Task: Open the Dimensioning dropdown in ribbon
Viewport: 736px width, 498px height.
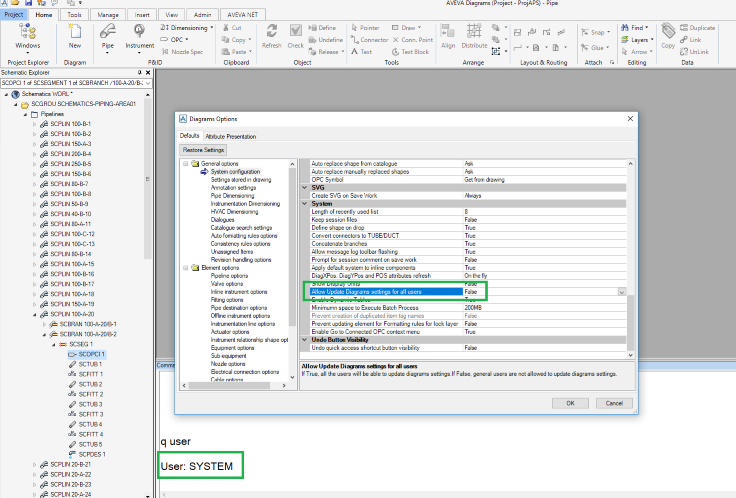Action: coord(188,28)
